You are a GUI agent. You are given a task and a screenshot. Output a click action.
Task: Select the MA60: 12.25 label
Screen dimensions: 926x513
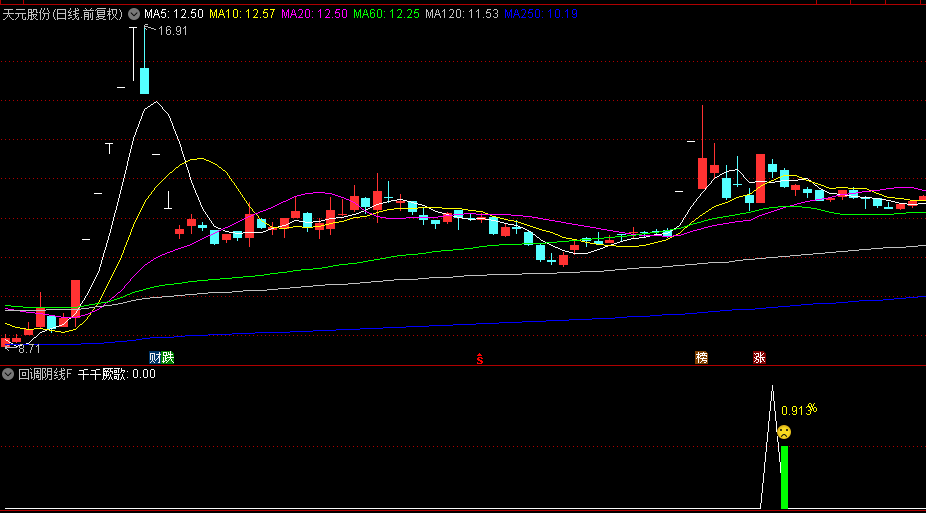coord(386,14)
